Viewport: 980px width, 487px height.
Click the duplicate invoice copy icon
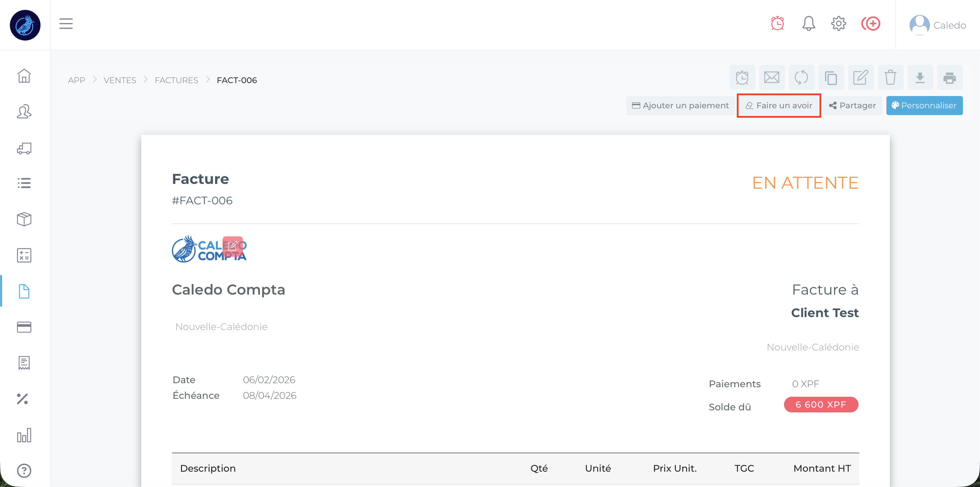pos(831,78)
